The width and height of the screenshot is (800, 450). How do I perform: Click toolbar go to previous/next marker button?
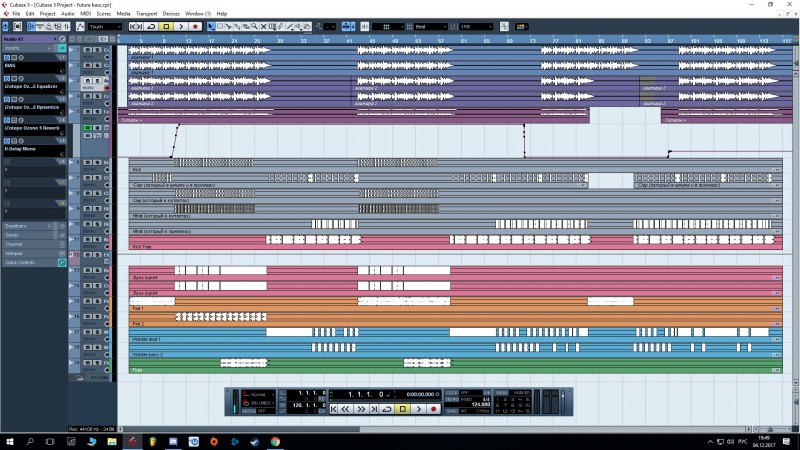coord(136,27)
